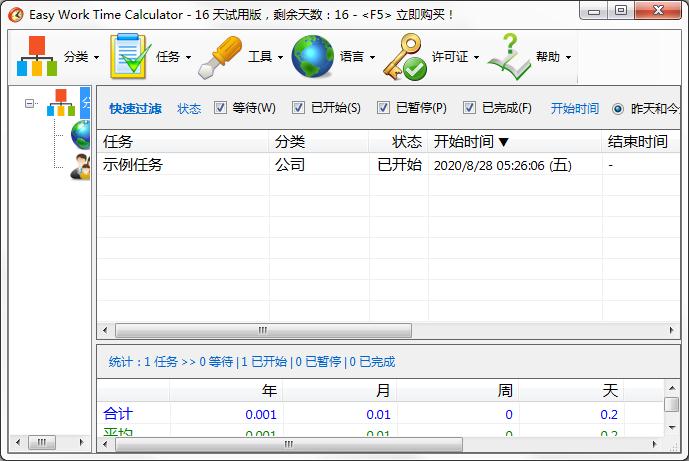Image resolution: width=689 pixels, height=461 pixels.
Task: Click the left tree scroll left arrow
Action: 18,442
